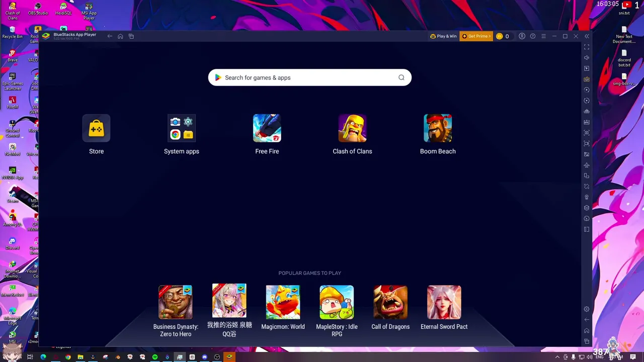Open the System apps folder

tap(182, 129)
